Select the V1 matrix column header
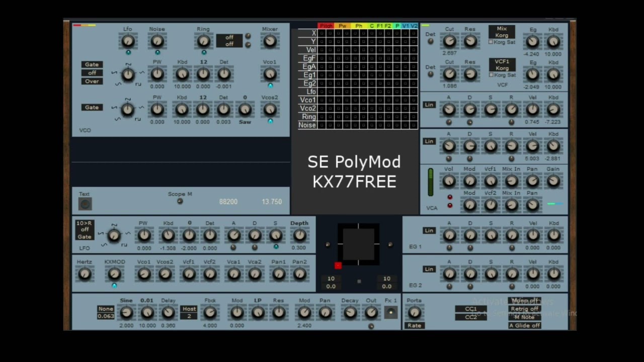Screen dimensions: 644x362 [x=405, y=26]
